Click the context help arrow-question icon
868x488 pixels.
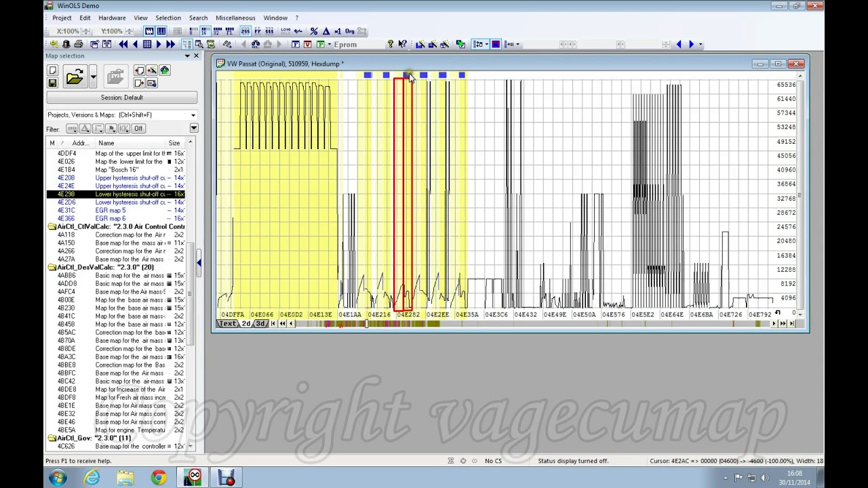coord(403,44)
